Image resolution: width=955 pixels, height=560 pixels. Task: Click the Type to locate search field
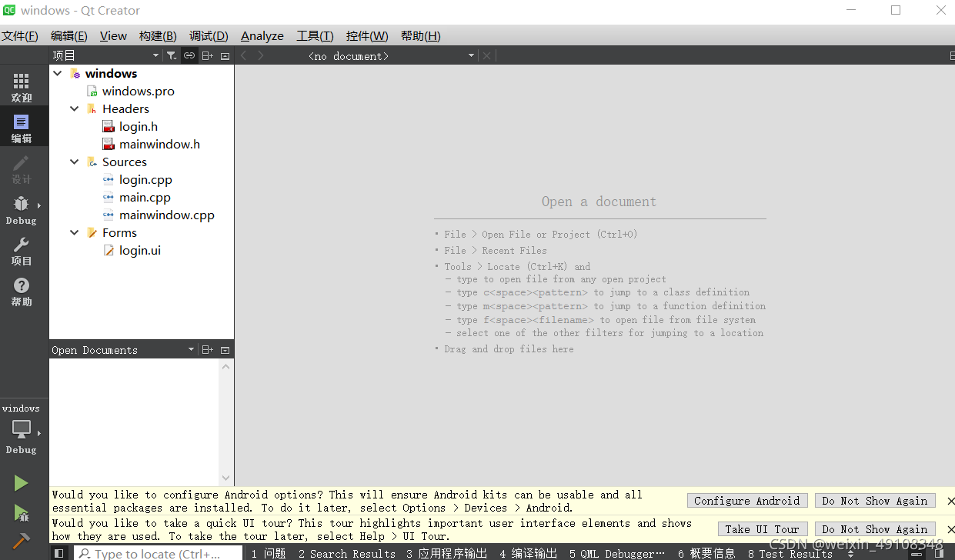pyautogui.click(x=157, y=553)
